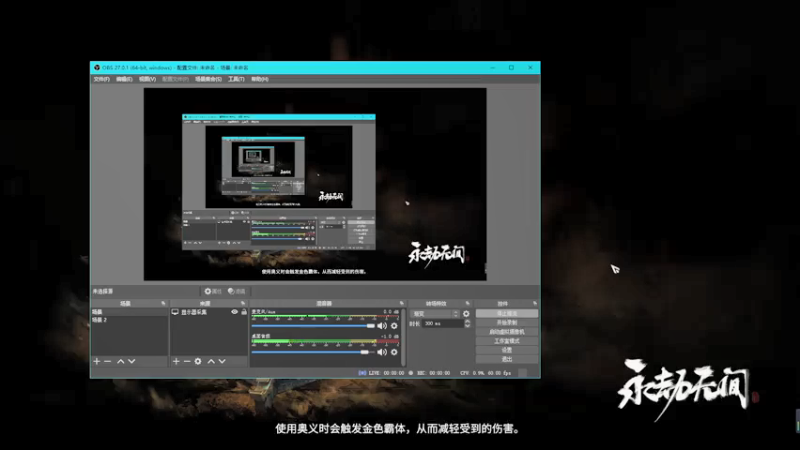Viewport: 800px width, 450px height.
Task: Move source down with down arrow in 来源 panel
Action: pos(222,361)
